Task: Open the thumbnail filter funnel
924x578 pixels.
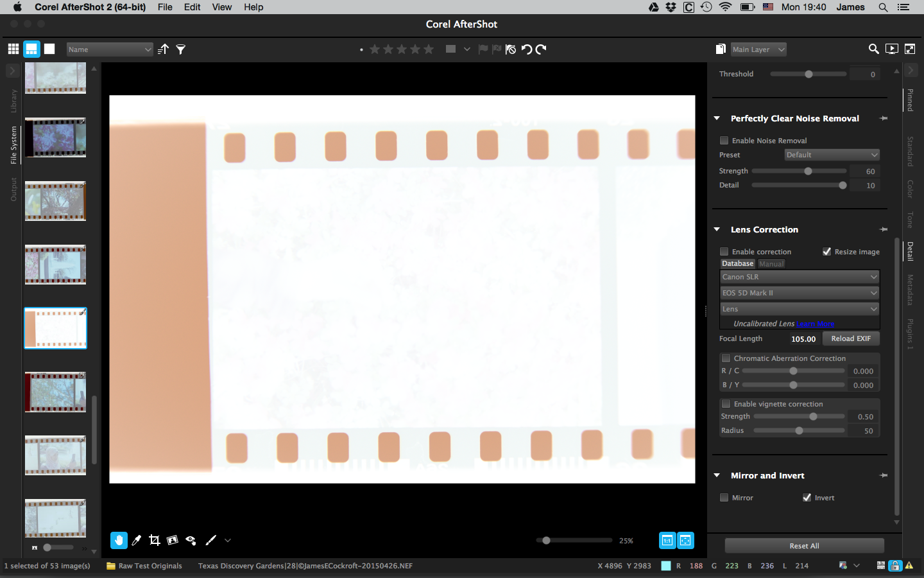Action: point(181,49)
